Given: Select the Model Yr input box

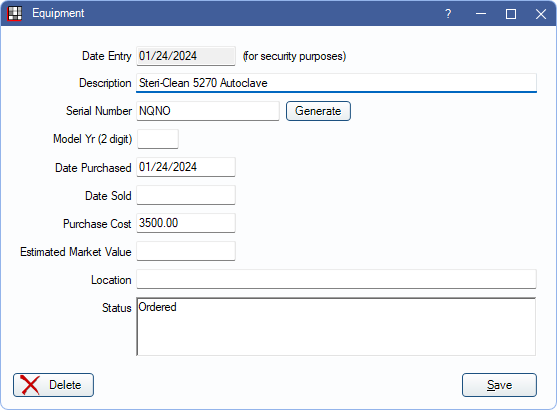Looking at the screenshot, I should pyautogui.click(x=158, y=139).
